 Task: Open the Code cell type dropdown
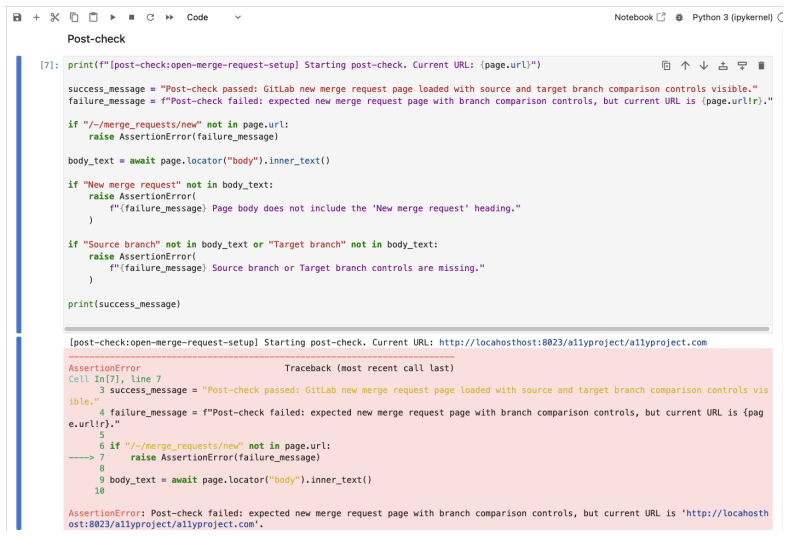click(x=213, y=17)
